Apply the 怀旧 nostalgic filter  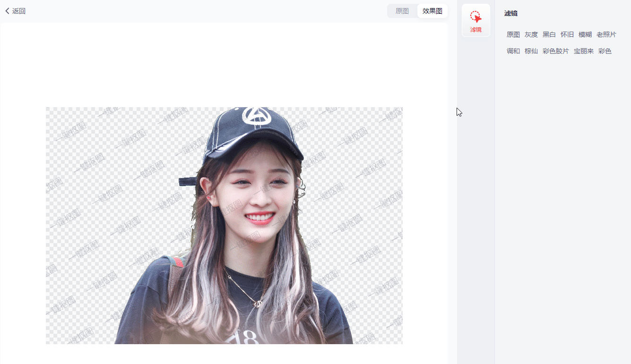(x=567, y=34)
